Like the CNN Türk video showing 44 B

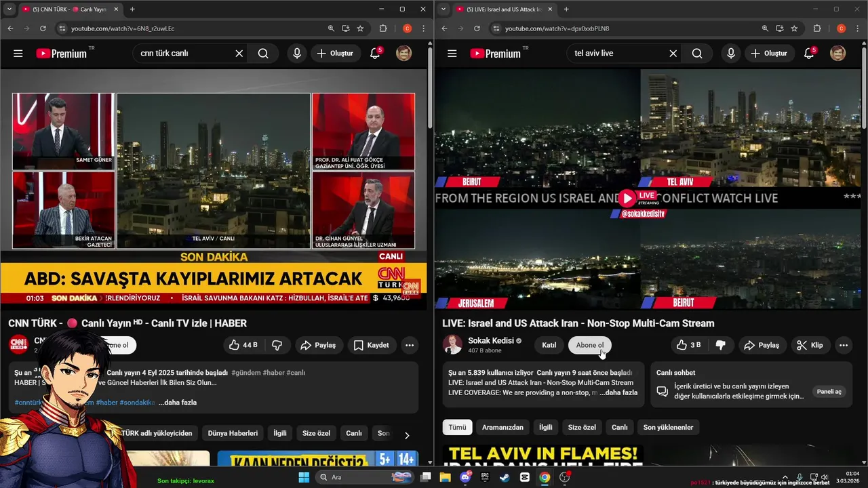pyautogui.click(x=243, y=345)
